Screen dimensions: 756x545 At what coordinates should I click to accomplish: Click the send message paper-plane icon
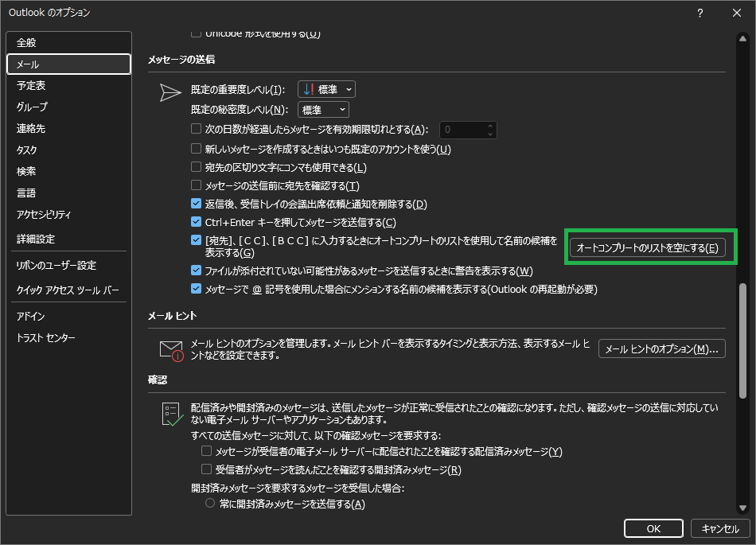click(170, 92)
